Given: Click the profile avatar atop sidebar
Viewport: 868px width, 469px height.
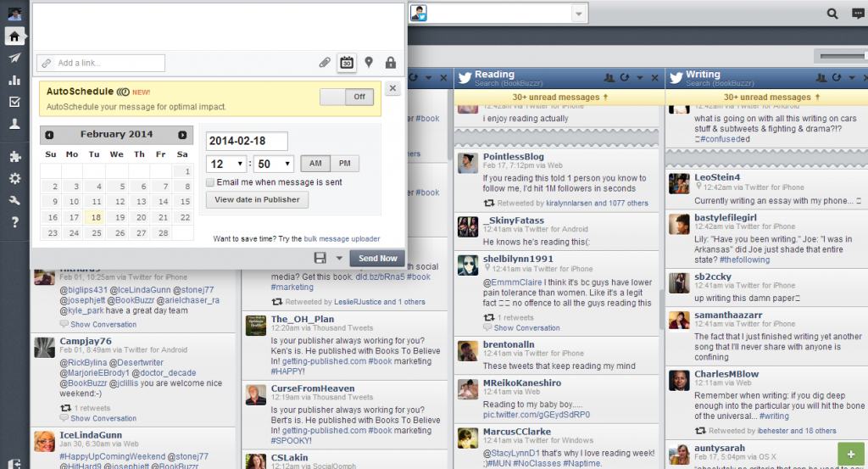Looking at the screenshot, I should 14,14.
